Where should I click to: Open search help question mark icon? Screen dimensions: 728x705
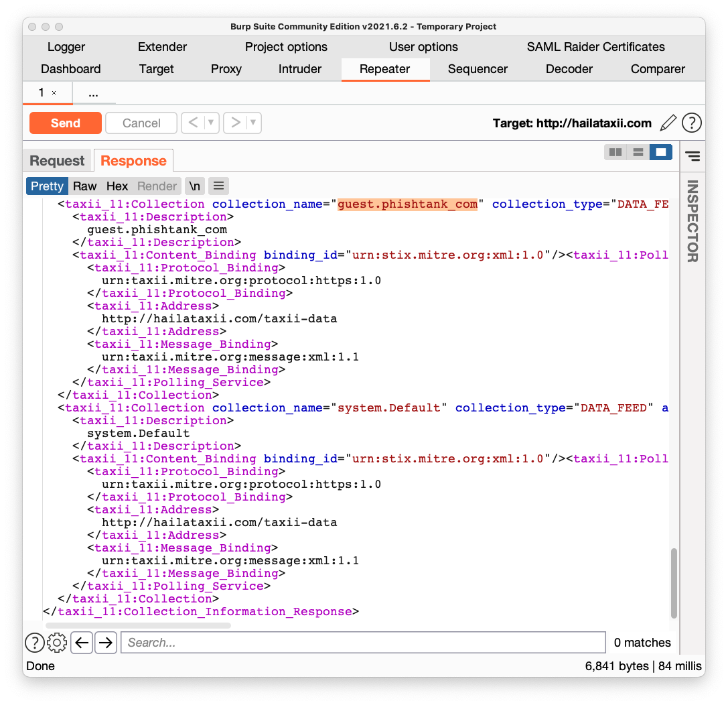(x=35, y=643)
